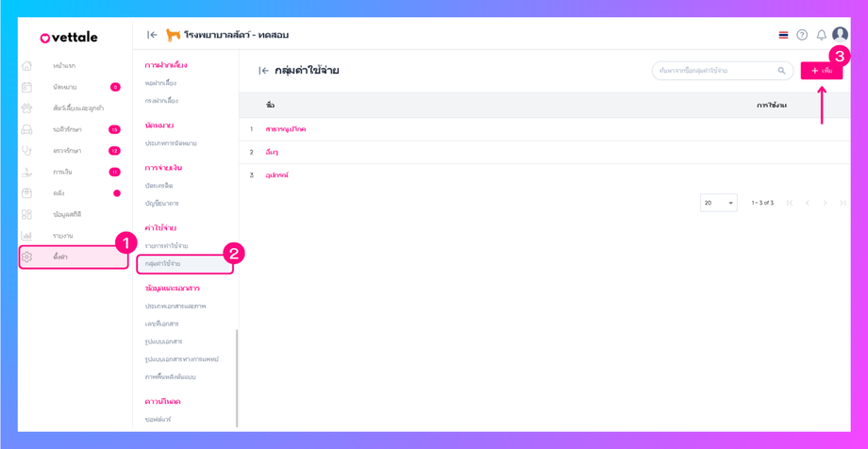Open the calendar icon for นัดหมาย

coord(27,87)
